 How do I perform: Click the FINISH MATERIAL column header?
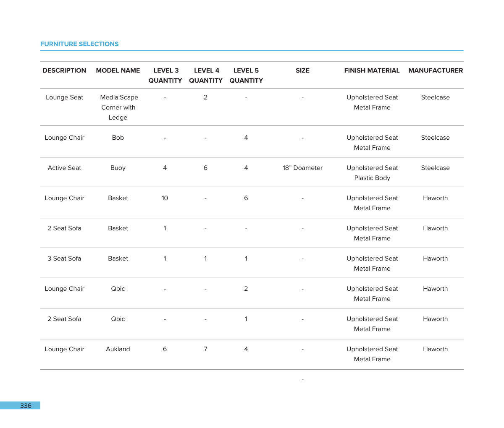click(x=372, y=70)
